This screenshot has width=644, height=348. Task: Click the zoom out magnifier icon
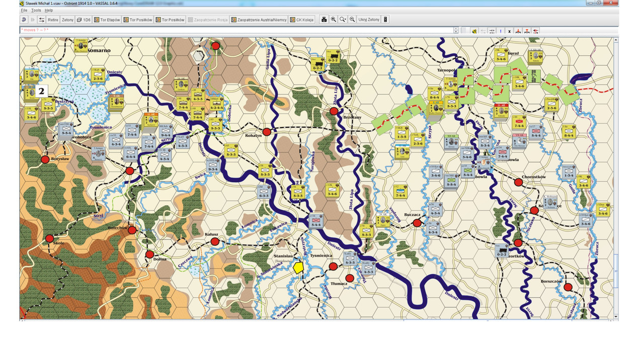[x=352, y=20]
